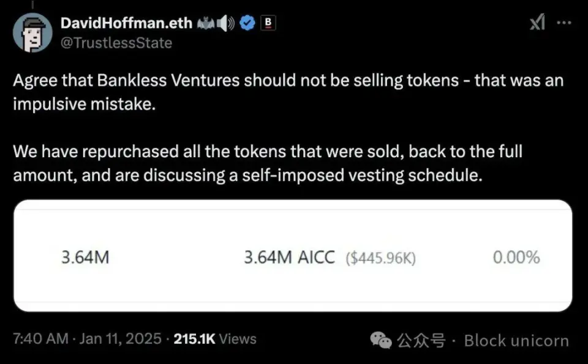The image size is (588, 364).
Task: Click the paragraph starting 'We have repurchased'
Action: click(268, 163)
